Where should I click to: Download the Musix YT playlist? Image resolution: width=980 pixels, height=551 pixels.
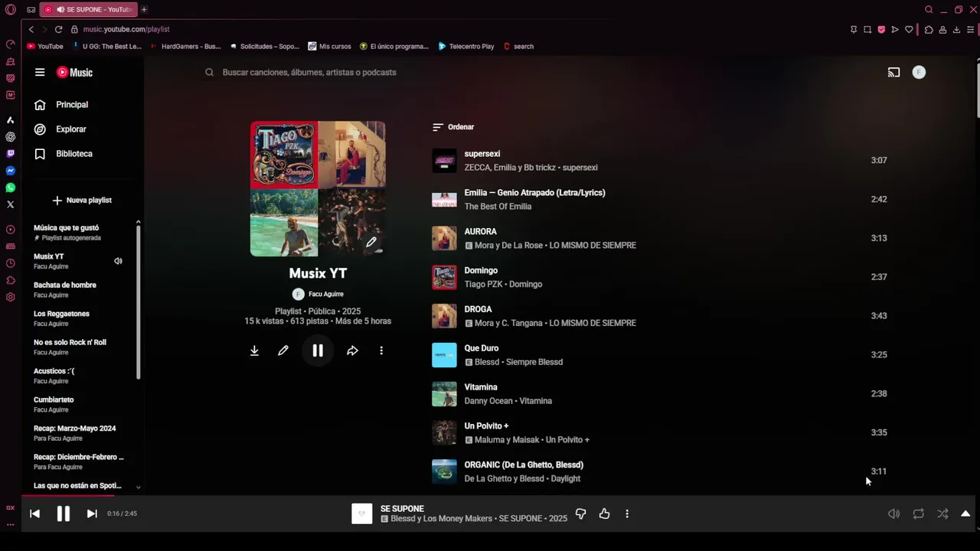pyautogui.click(x=254, y=350)
